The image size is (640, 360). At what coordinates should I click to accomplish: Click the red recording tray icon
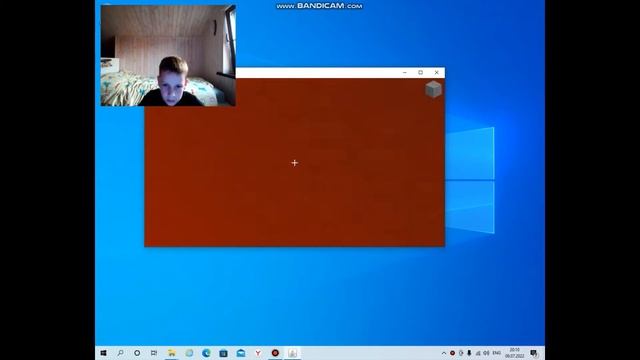[x=452, y=353]
